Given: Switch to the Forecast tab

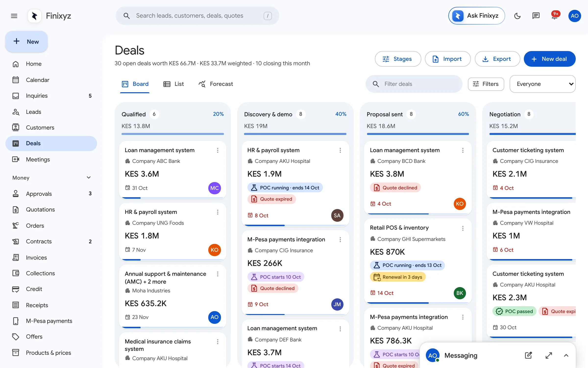Looking at the screenshot, I should pos(216,84).
